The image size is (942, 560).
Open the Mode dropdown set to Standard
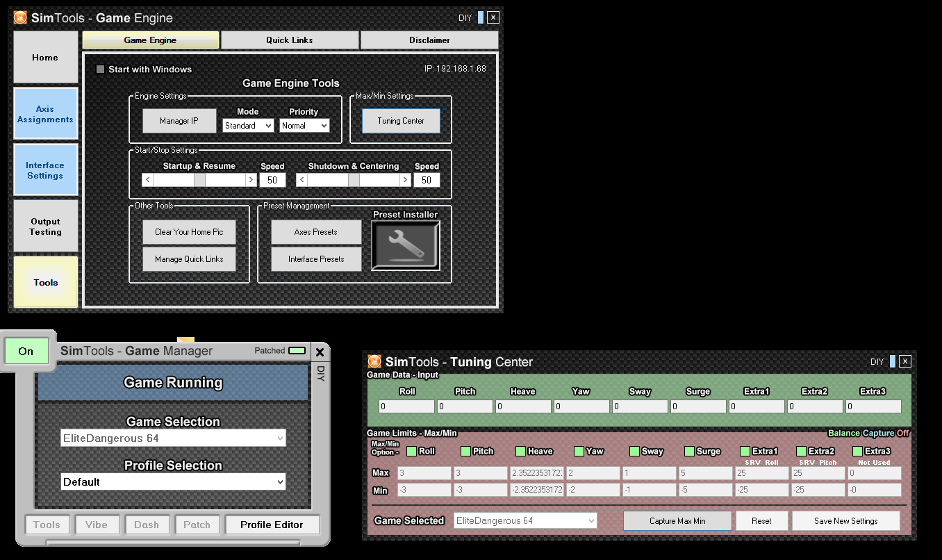tap(249, 126)
